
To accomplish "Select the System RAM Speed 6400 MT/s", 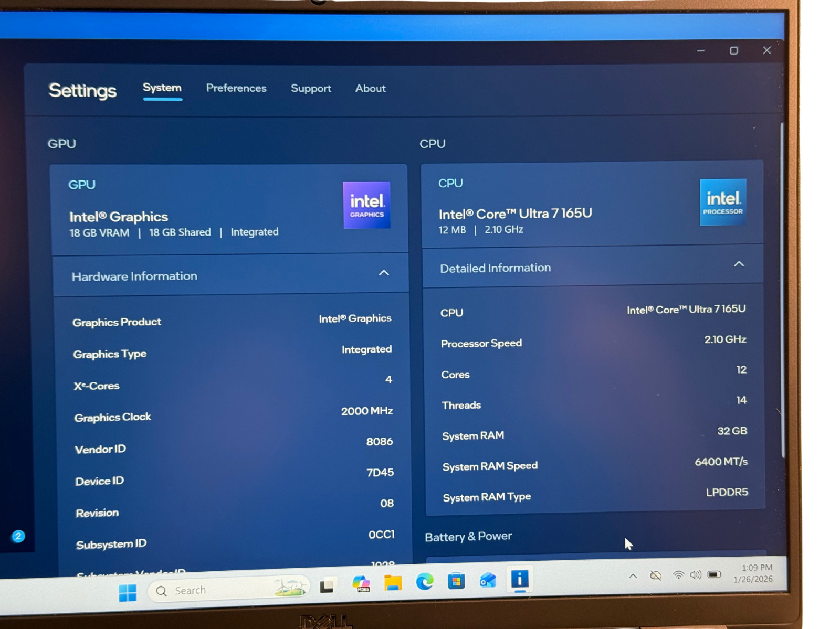I will point(721,462).
